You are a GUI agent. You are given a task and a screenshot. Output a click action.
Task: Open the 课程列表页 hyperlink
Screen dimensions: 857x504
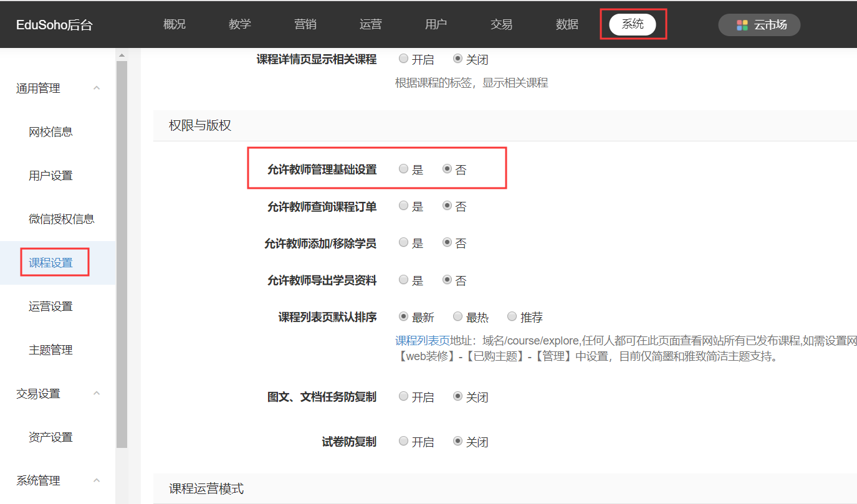(x=422, y=341)
